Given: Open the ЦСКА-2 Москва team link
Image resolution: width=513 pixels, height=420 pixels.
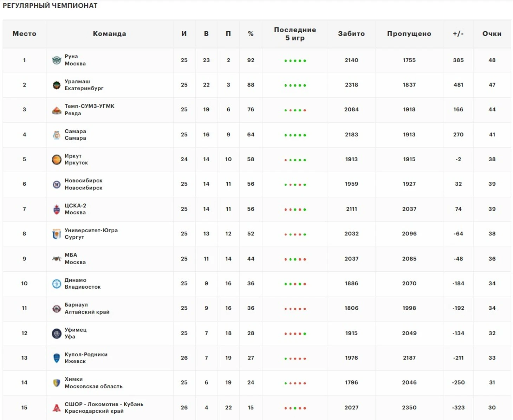Looking at the screenshot, I should coord(75,209).
